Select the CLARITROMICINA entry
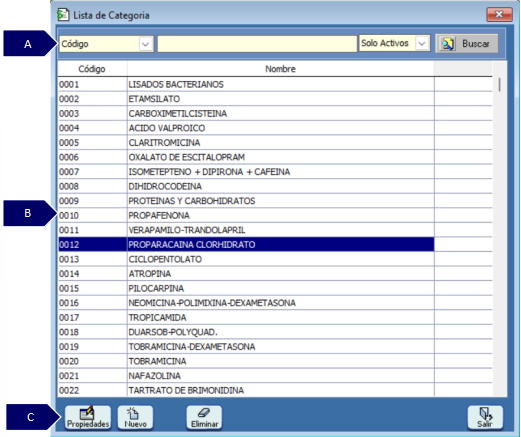 pos(246,143)
